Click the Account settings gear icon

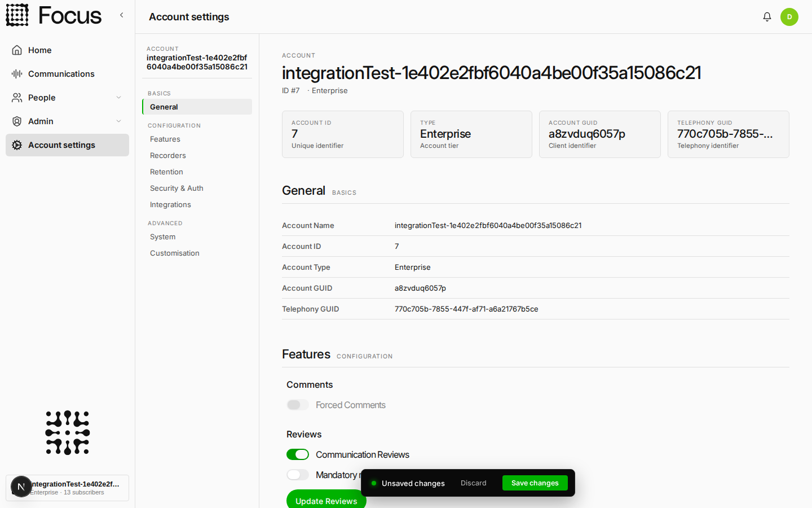pos(17,145)
